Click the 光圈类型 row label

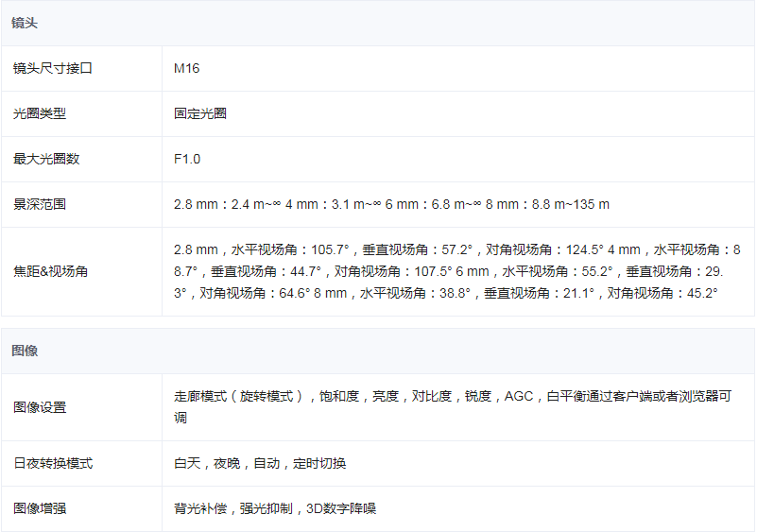coord(40,113)
